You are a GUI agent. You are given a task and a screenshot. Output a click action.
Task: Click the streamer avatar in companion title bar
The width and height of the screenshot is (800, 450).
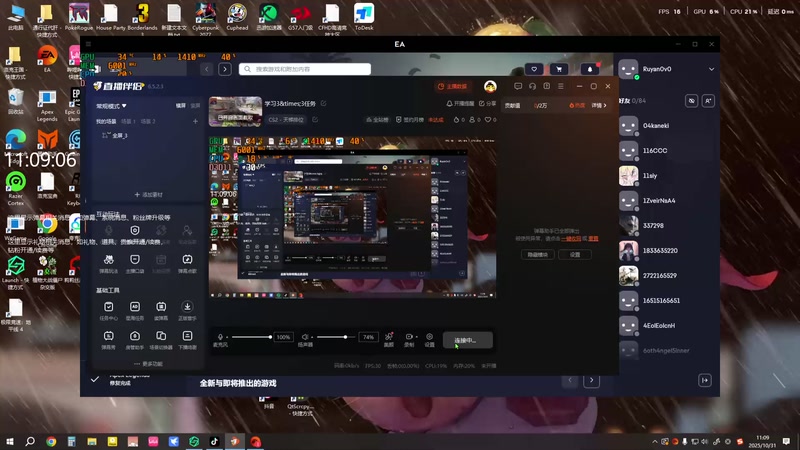click(490, 86)
